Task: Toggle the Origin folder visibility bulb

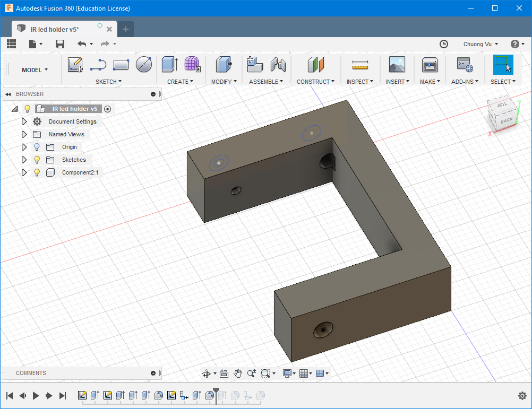Action: point(37,147)
